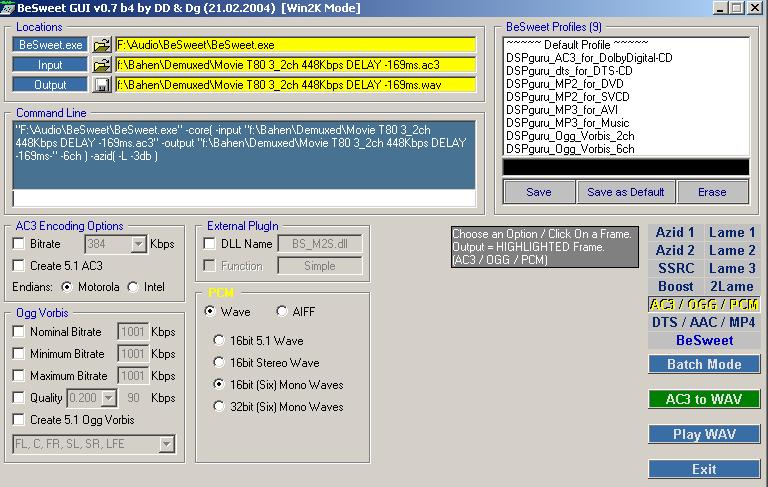The width and height of the screenshot is (768, 487).
Task: Switch to Lame 3 tab
Action: pyautogui.click(x=732, y=268)
